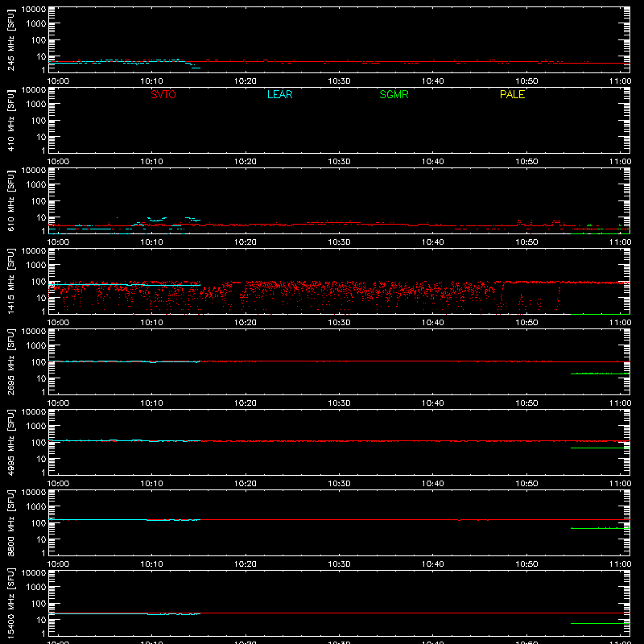Click 10:00 time label below 8800 MHz panel
Screen dimensions: 644x644
[58, 564]
